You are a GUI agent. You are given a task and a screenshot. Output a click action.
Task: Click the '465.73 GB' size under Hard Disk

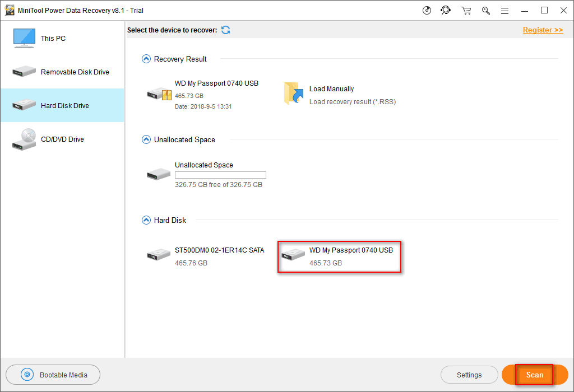click(x=326, y=263)
